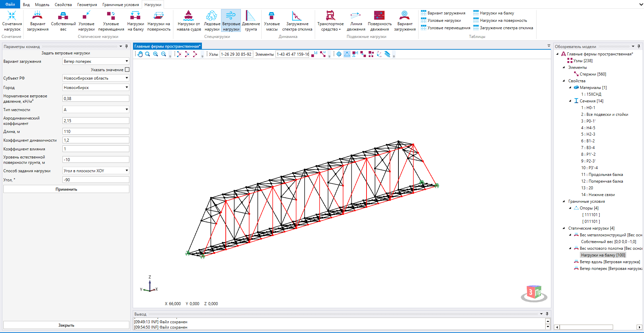Switch to the Вид ribbon tab
The height and width of the screenshot is (333, 644).
click(x=26, y=5)
